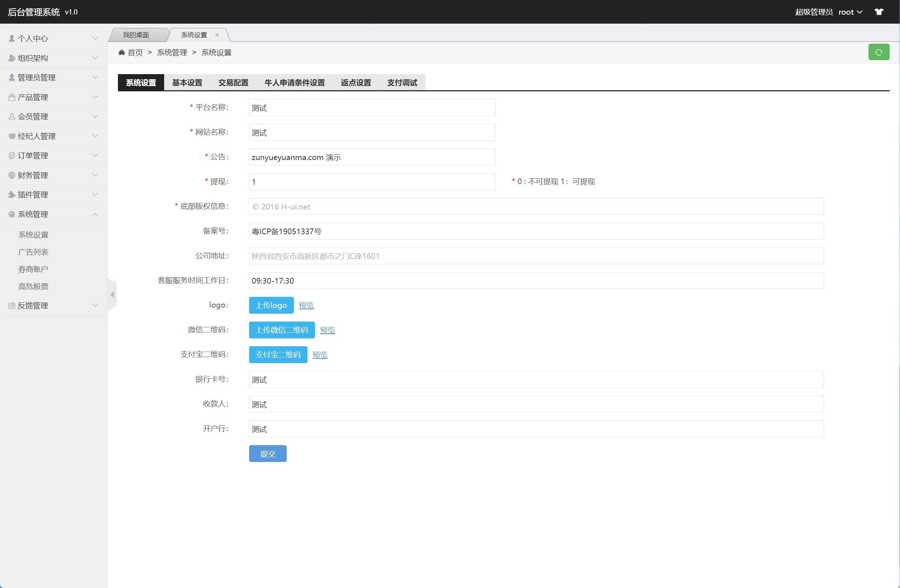Click the 产品管理 bag icon
Screen dimensions: 900x588
(12, 97)
